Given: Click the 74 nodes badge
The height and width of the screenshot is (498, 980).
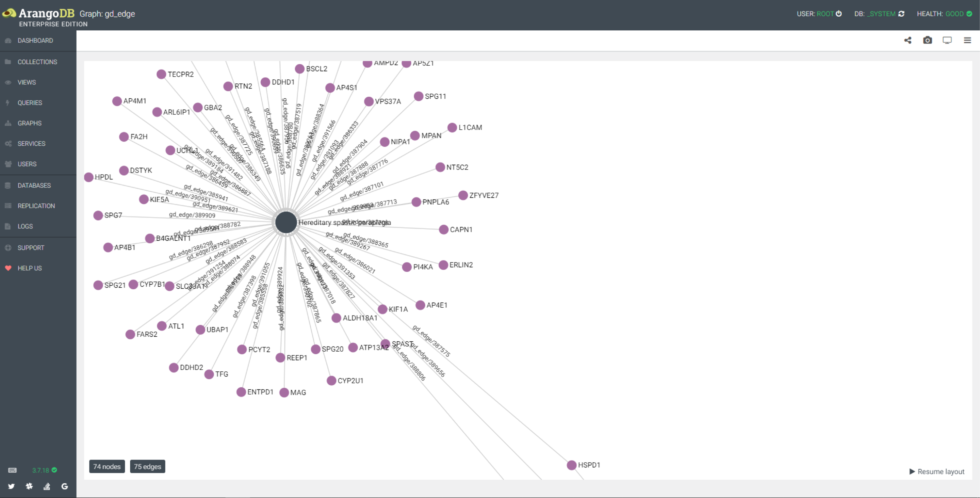Looking at the screenshot, I should tap(107, 466).
